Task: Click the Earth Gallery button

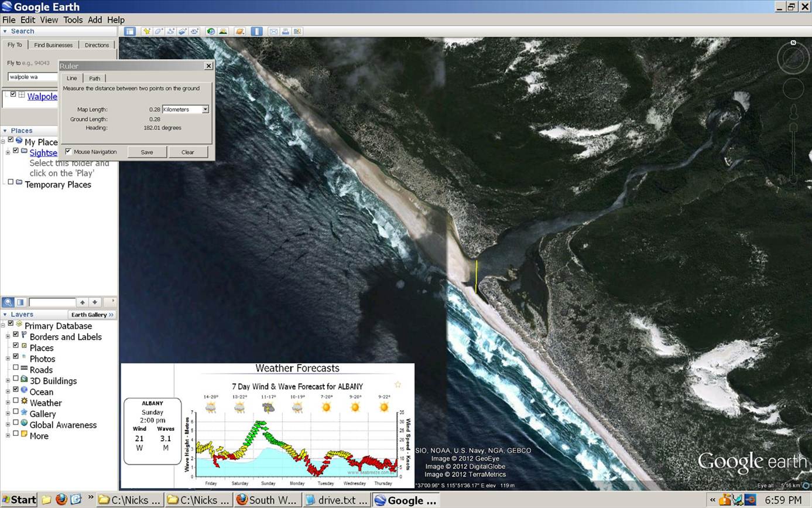Action: pos(92,315)
